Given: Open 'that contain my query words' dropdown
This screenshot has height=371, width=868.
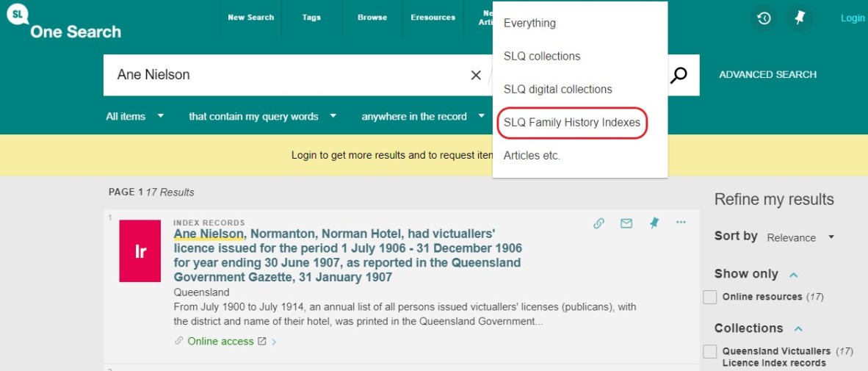Looking at the screenshot, I should click(x=263, y=116).
